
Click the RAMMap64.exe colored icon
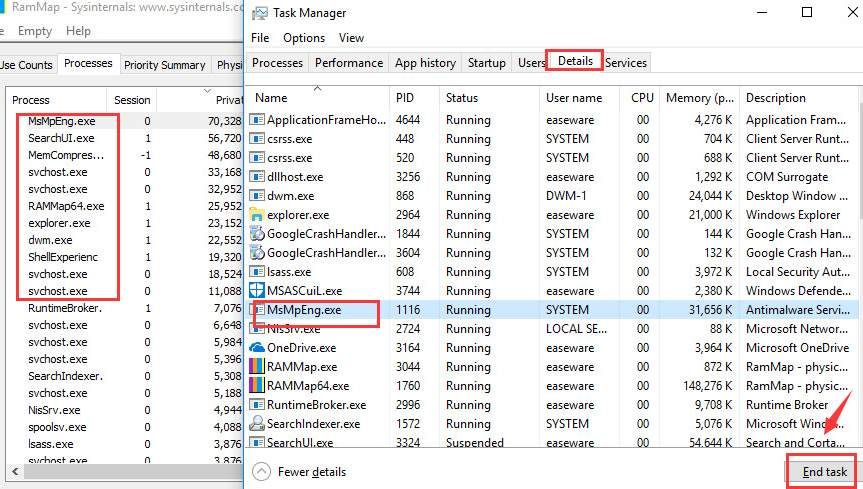(258, 385)
